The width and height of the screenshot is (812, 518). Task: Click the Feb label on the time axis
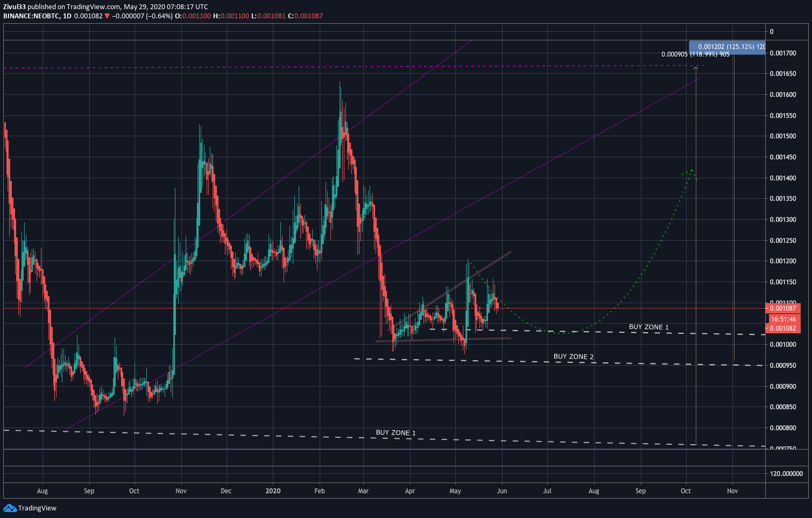(x=320, y=491)
